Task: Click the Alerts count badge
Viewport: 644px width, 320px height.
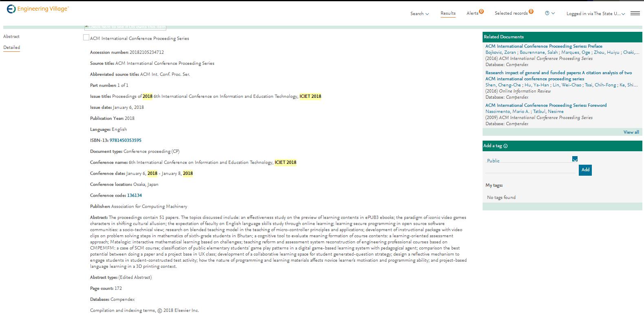Action: [x=481, y=11]
